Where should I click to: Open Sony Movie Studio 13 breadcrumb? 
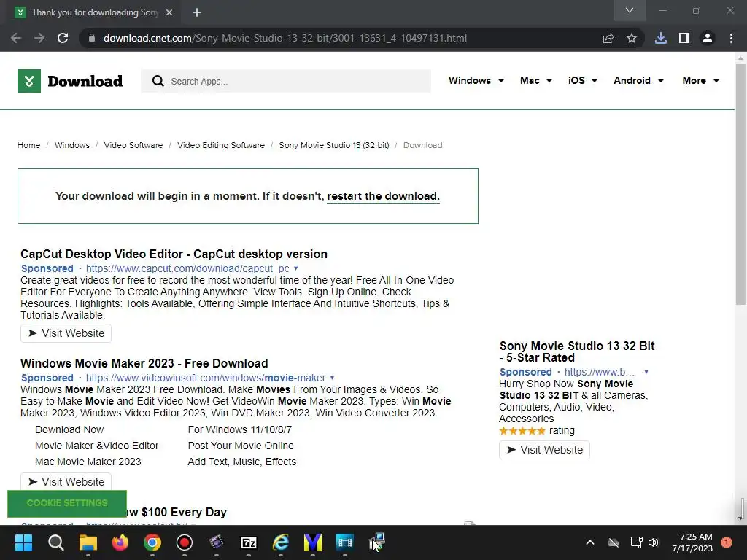(x=334, y=145)
